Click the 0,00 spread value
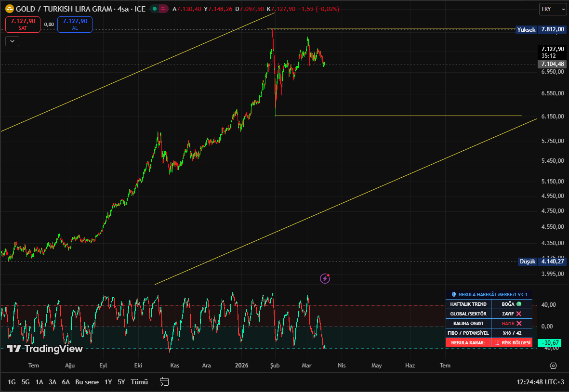 point(49,24)
